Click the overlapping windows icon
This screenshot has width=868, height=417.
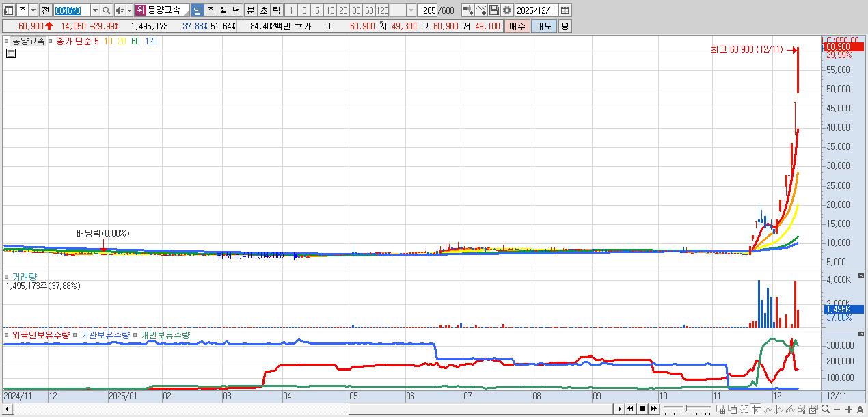coord(732,409)
